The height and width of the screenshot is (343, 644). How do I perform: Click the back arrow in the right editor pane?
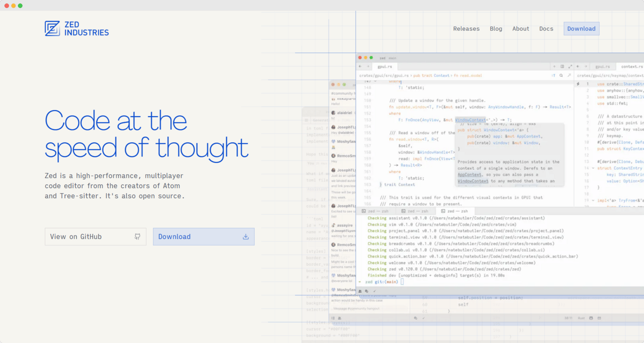(x=578, y=67)
